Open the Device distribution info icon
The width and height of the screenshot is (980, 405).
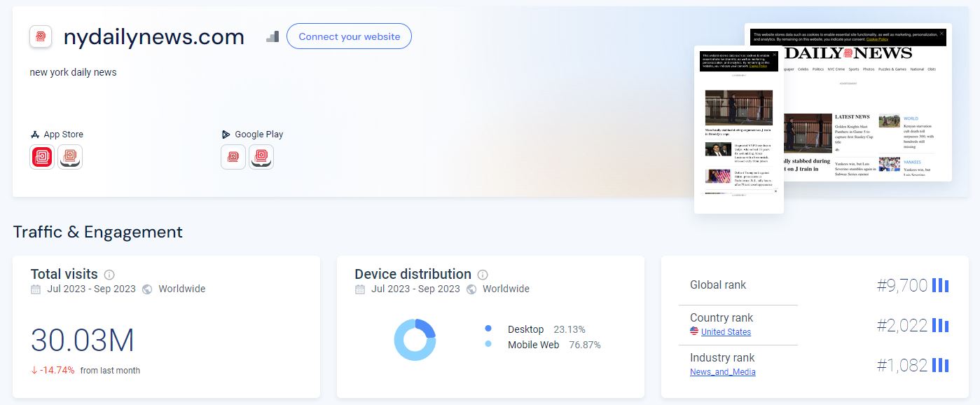pos(483,275)
